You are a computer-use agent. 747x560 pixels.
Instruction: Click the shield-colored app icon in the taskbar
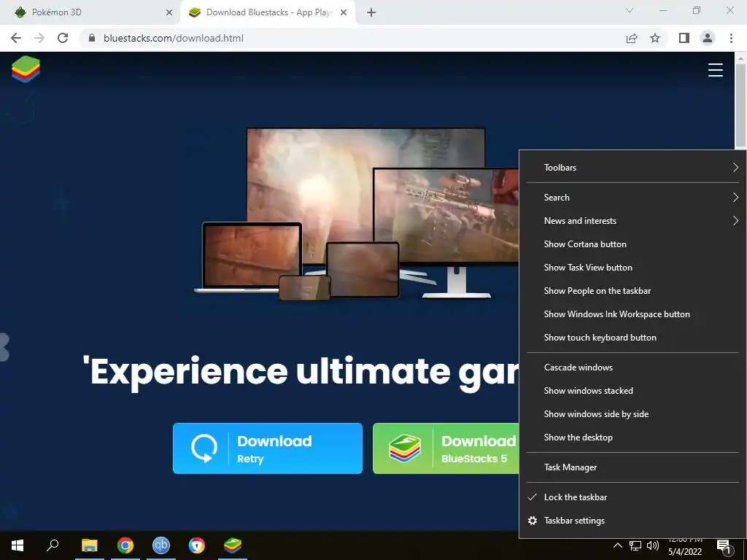pos(197,545)
